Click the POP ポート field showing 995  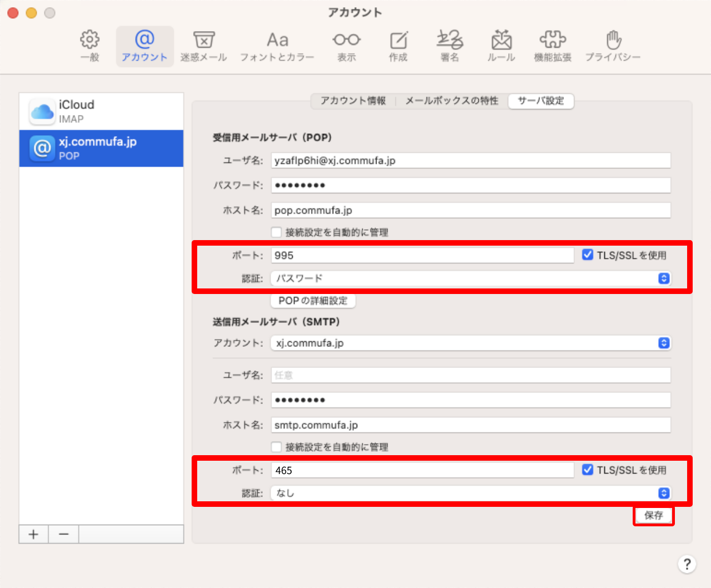pyautogui.click(x=422, y=255)
